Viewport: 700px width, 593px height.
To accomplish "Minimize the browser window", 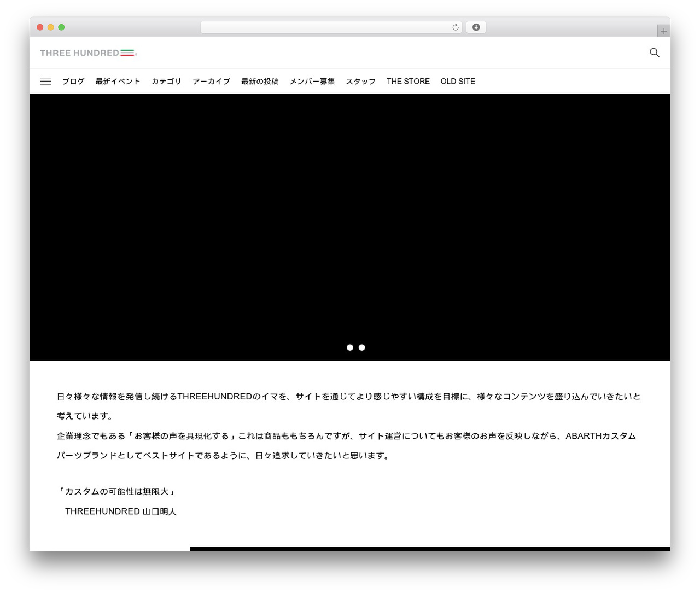I will pos(51,27).
